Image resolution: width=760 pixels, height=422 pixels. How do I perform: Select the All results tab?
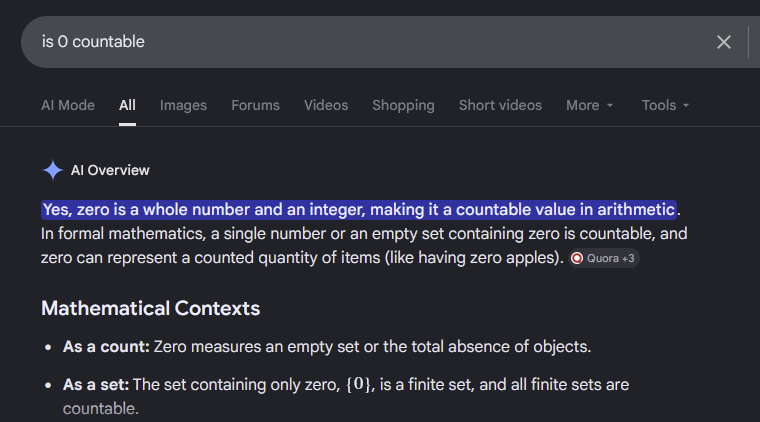(127, 105)
